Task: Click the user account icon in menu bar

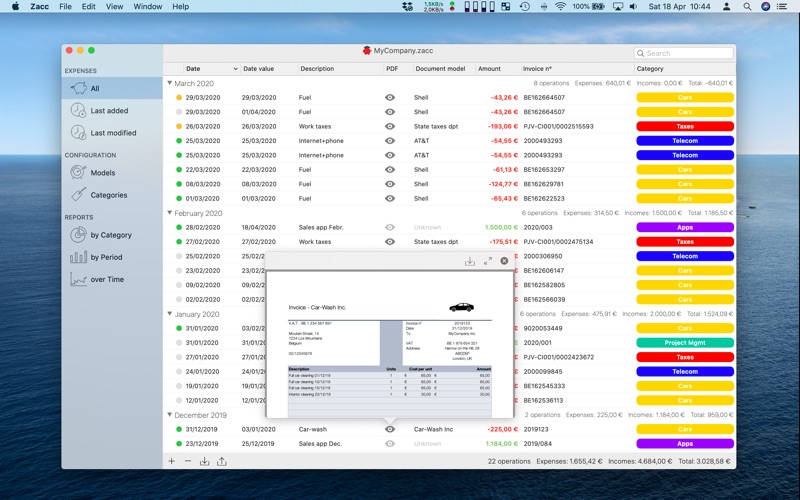Action: tap(727, 7)
